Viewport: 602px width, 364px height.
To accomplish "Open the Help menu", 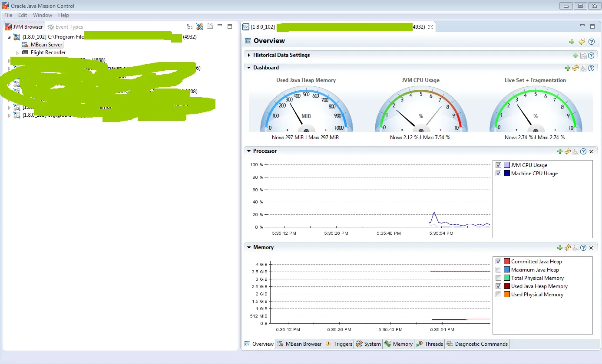I will coord(63,15).
